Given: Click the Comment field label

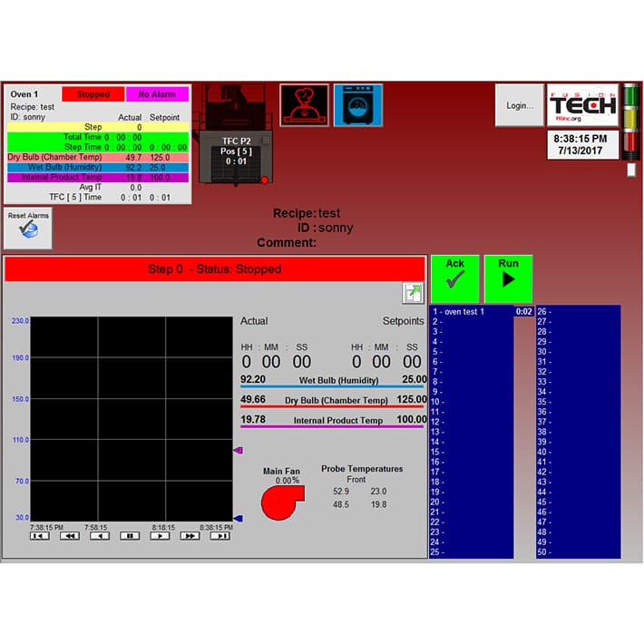Looking at the screenshot, I should 287,243.
